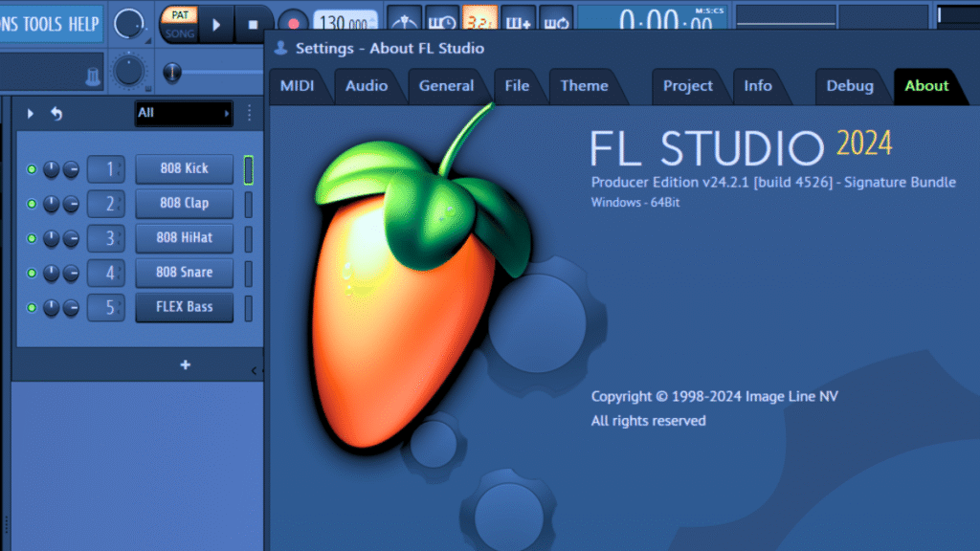Screen dimensions: 980x551
Task: Click the 808 Clap pan knob
Action: [x=52, y=204]
